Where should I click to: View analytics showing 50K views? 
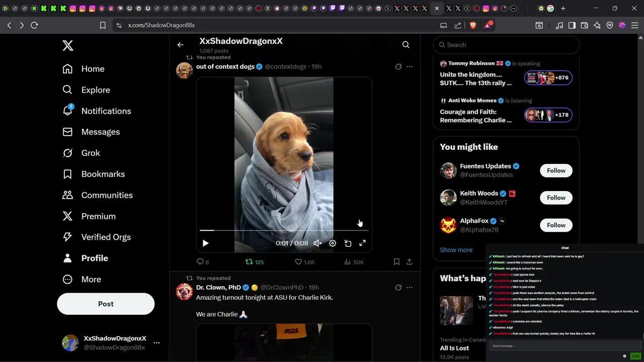tap(354, 262)
